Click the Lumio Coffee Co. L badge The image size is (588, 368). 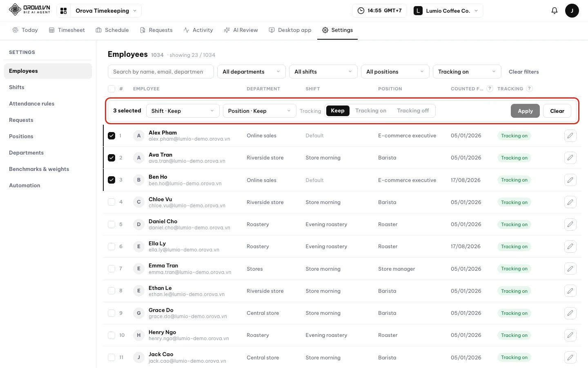point(418,11)
